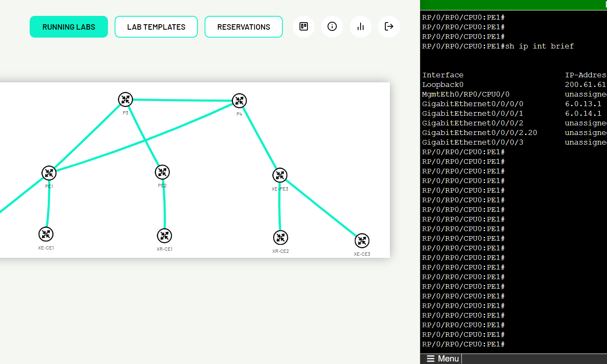
Task: Go to the Reservations tab
Action: tap(243, 27)
